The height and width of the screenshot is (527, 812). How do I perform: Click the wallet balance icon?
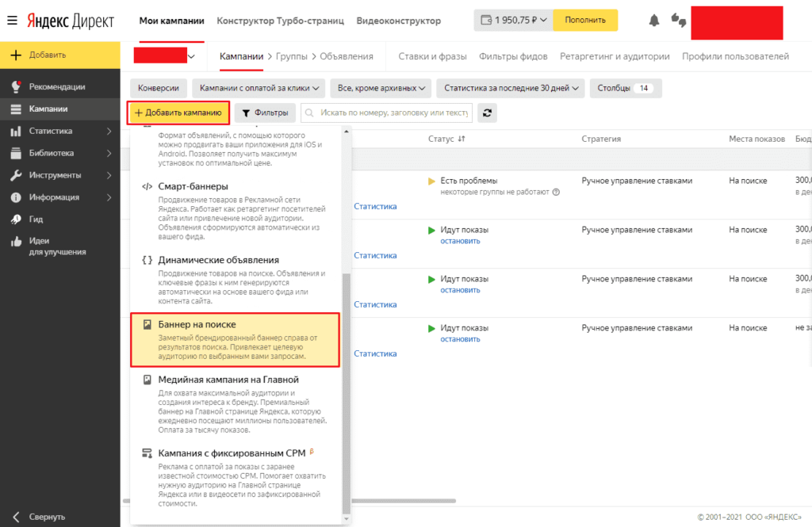tap(486, 20)
